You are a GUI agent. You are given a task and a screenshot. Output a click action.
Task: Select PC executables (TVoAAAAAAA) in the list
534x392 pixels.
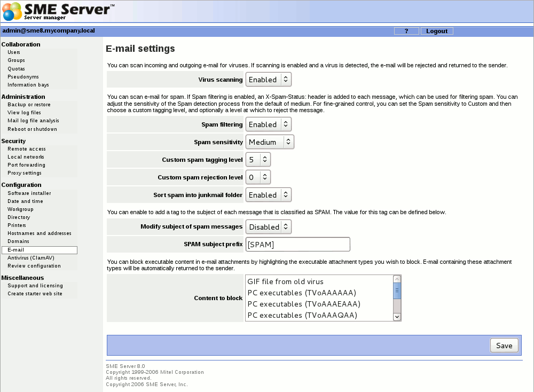319,293
